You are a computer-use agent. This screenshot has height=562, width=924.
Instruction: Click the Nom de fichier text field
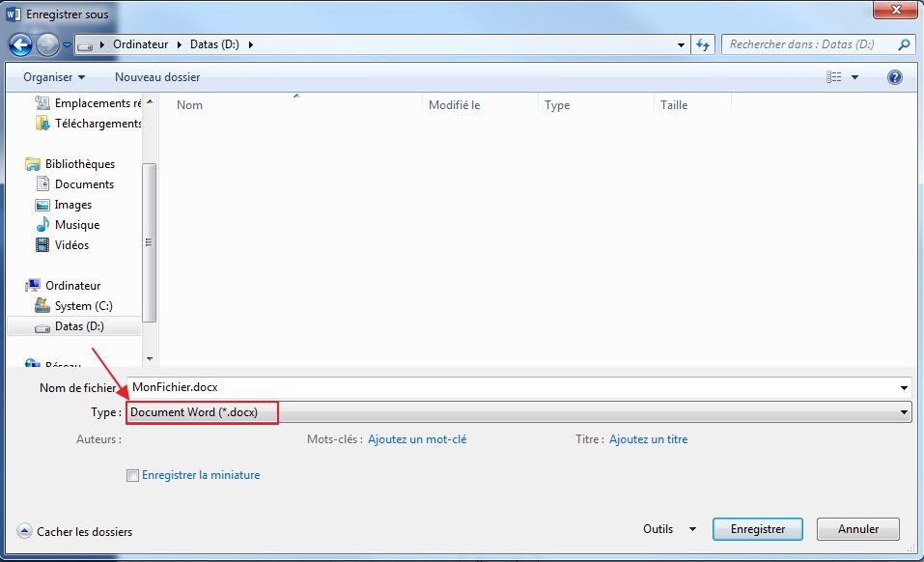[x=518, y=387]
